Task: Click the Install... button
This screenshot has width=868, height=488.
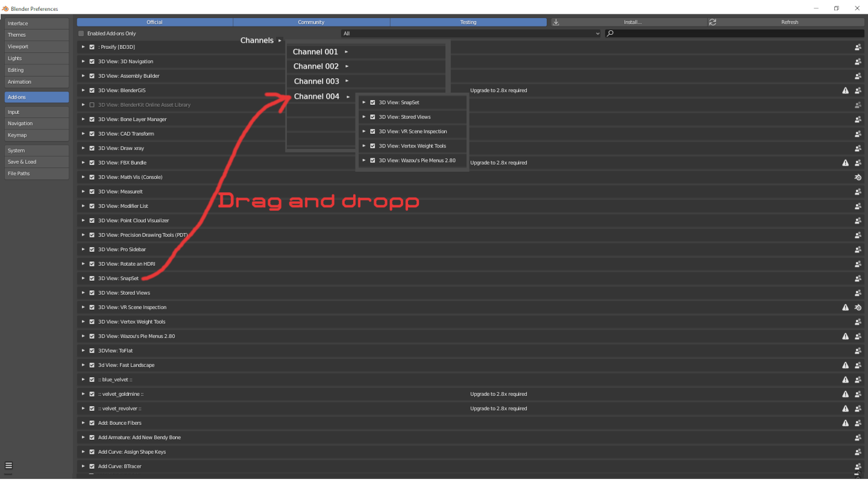Action: tap(629, 22)
